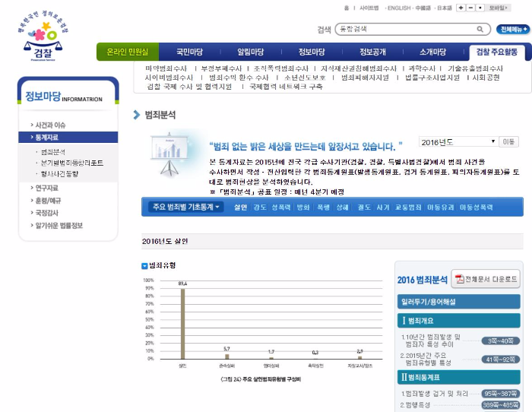This screenshot has height=412, width=532.
Task: Reset font size with dot button
Action: [480, 8]
